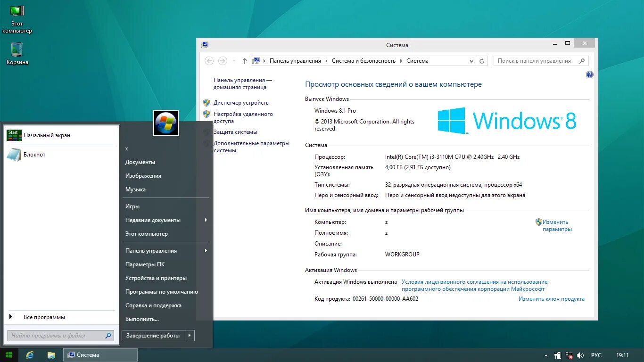The image size is (644, 362).
Task: Expand the Recent documents submenu arrow
Action: 206,220
